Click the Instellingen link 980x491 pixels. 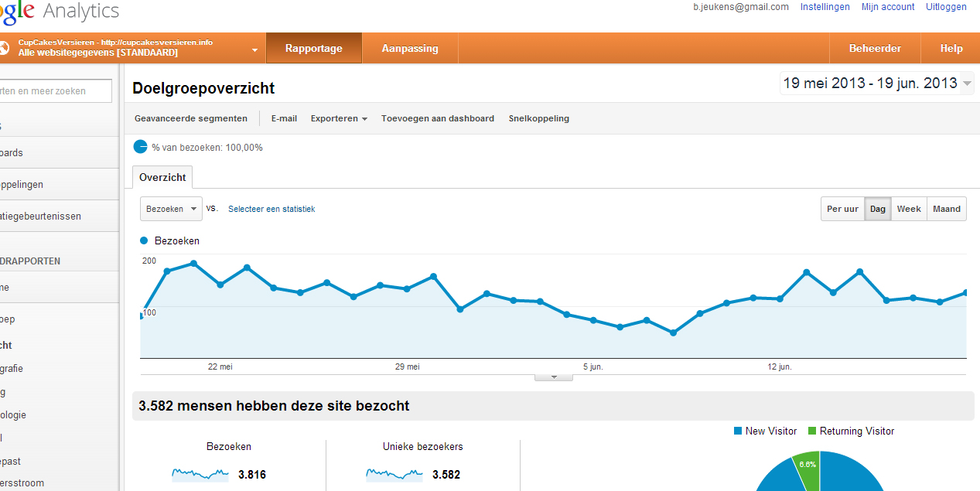825,7
